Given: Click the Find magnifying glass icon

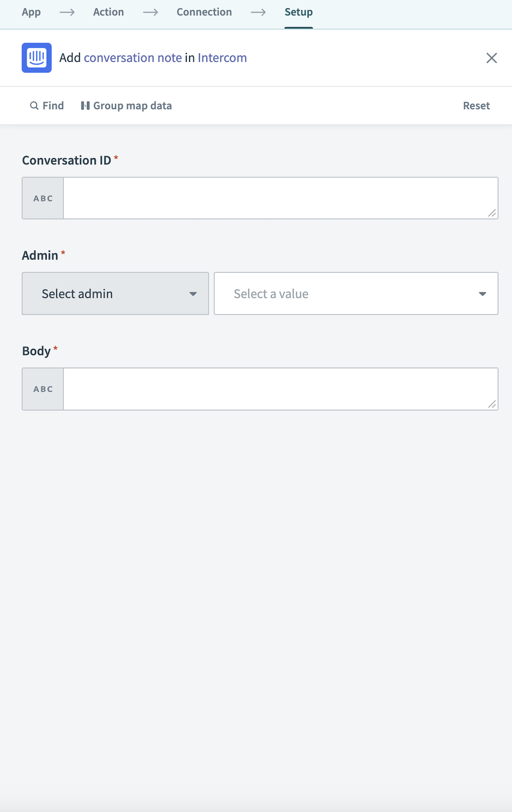Looking at the screenshot, I should (34, 105).
